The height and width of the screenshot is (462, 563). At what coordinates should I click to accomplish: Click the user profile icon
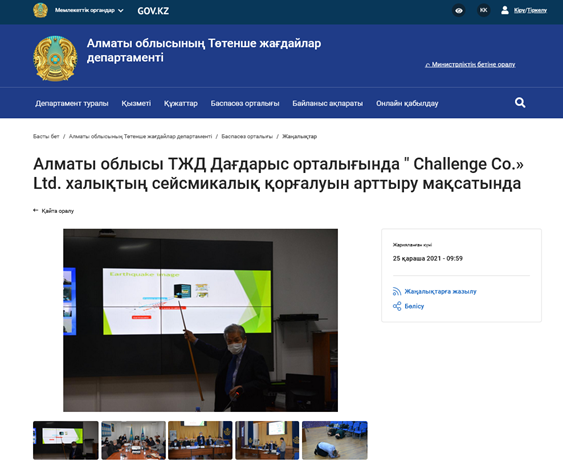pos(504,10)
